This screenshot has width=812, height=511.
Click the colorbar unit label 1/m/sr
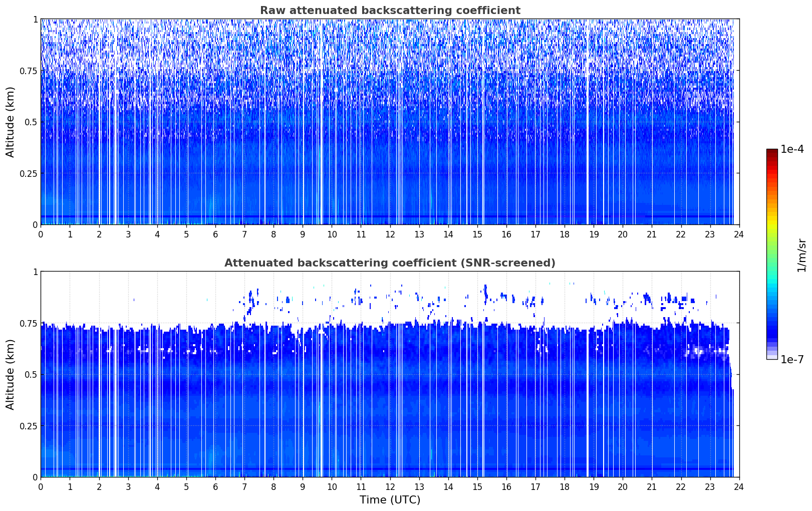click(x=801, y=255)
